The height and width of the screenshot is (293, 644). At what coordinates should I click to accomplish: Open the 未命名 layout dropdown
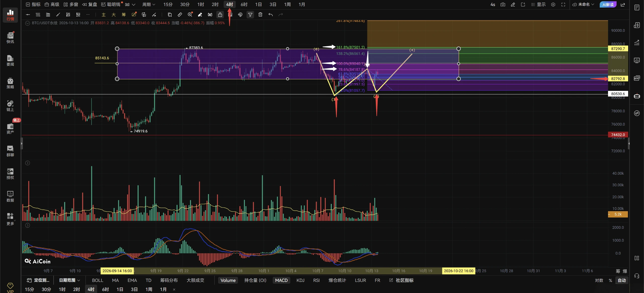click(583, 5)
